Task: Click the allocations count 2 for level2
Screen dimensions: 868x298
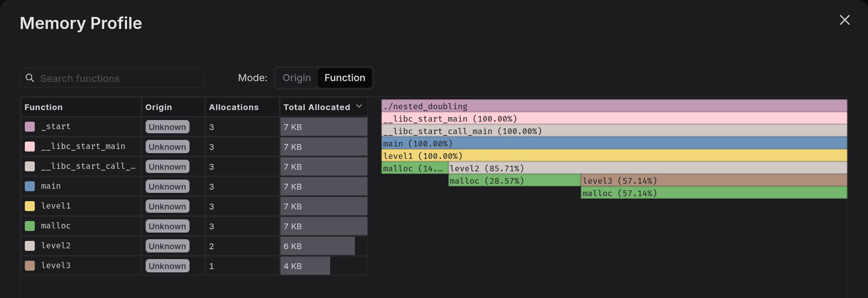Action: point(211,246)
